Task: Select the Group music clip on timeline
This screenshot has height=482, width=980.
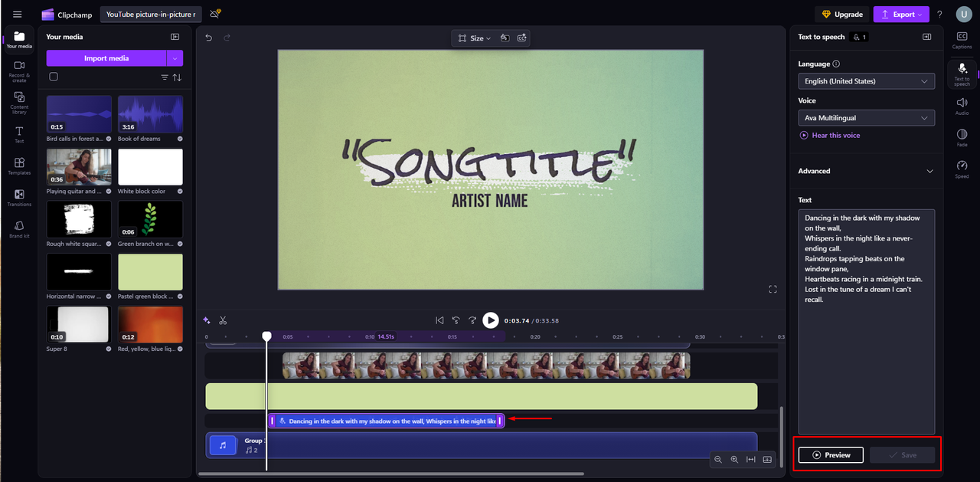Action: click(x=482, y=445)
